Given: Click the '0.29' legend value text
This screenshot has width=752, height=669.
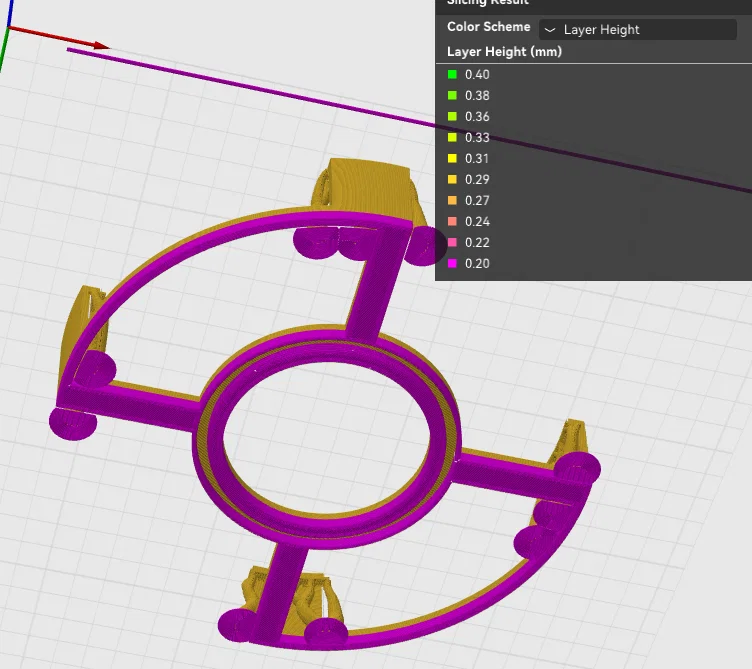Looking at the screenshot, I should pos(477,179).
